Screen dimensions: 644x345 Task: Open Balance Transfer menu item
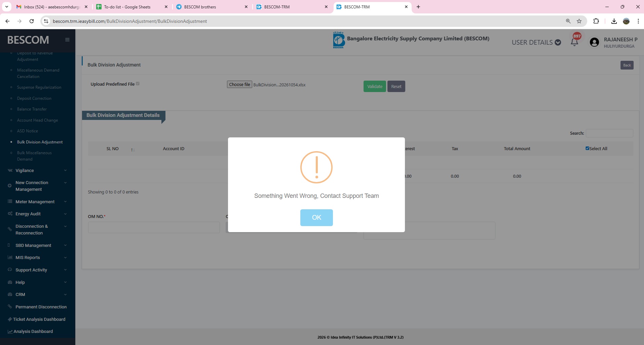point(32,109)
